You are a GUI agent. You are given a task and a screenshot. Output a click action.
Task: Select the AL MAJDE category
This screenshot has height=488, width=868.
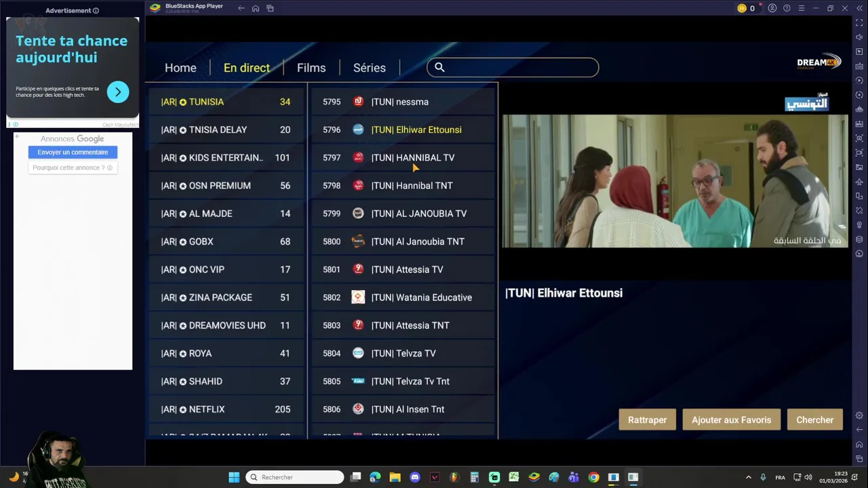[226, 213]
